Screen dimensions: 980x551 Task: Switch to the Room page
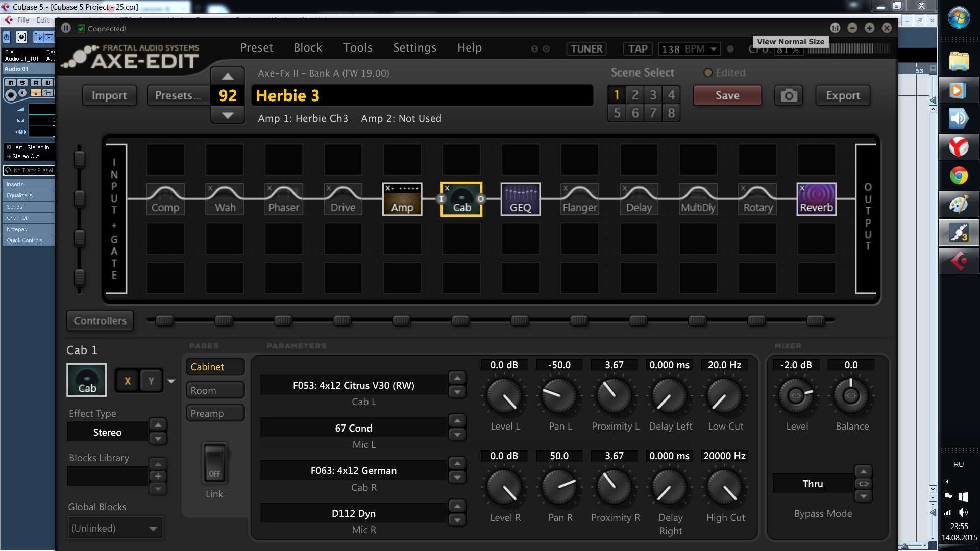[215, 390]
